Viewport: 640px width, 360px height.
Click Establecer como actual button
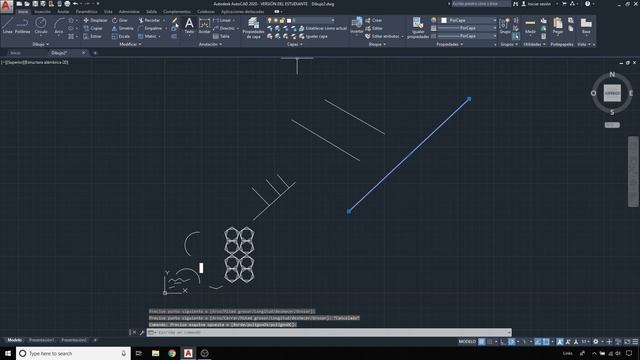pyautogui.click(x=322, y=28)
